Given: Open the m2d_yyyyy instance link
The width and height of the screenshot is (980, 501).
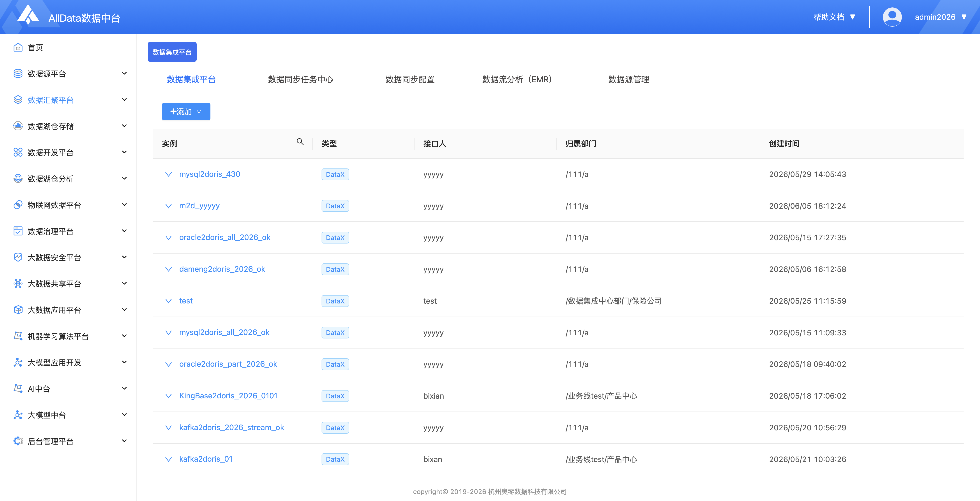Looking at the screenshot, I should coord(199,205).
